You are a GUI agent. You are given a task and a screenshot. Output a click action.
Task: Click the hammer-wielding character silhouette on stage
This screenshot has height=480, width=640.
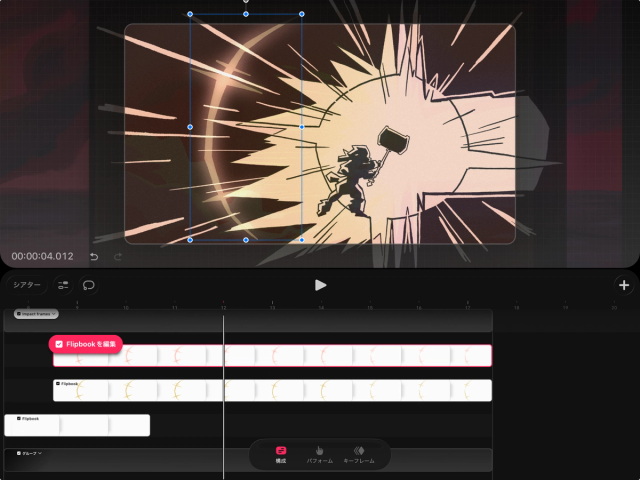(353, 178)
